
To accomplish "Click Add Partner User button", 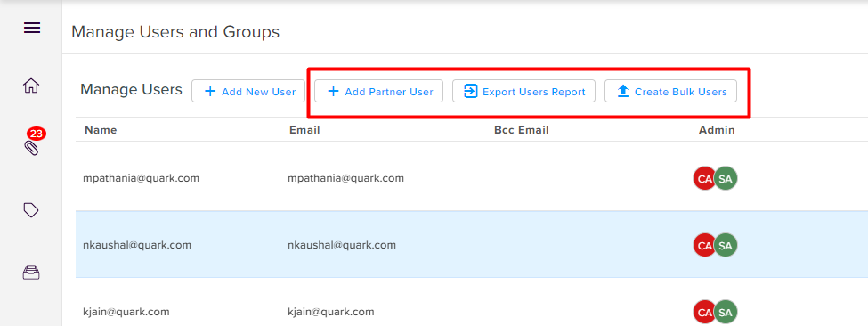I will [378, 92].
